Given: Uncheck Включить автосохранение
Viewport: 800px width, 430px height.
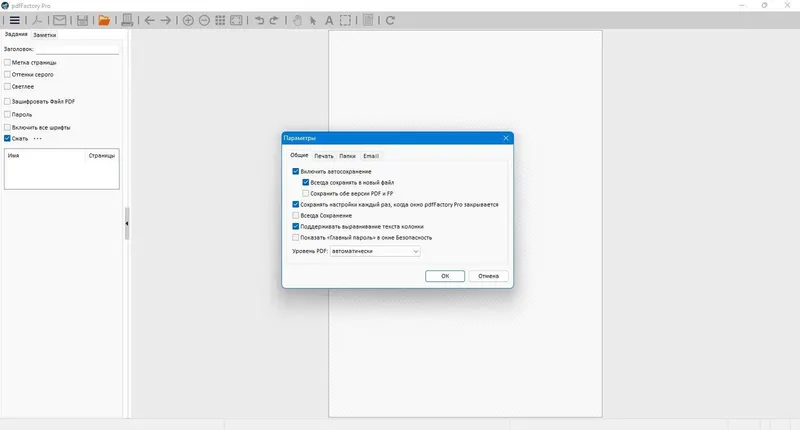Looking at the screenshot, I should point(295,171).
